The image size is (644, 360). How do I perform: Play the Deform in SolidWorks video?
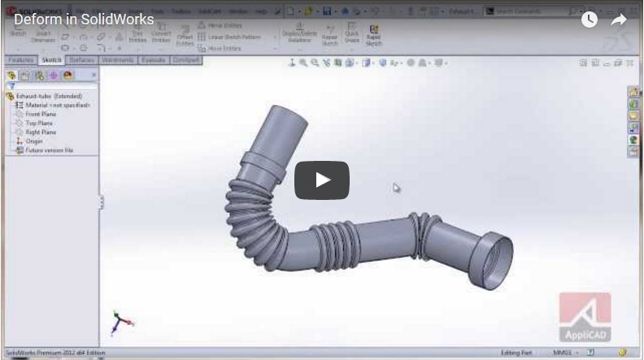click(321, 180)
